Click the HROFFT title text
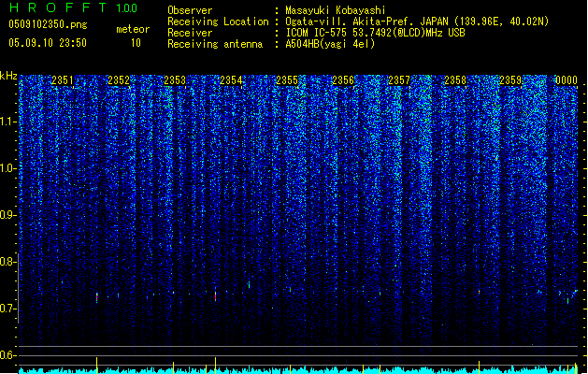 [x=58, y=7]
